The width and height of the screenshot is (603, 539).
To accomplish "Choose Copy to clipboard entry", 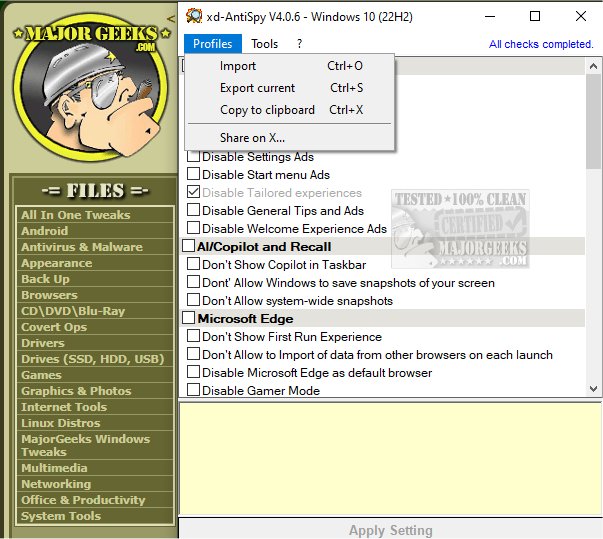I will click(x=289, y=110).
